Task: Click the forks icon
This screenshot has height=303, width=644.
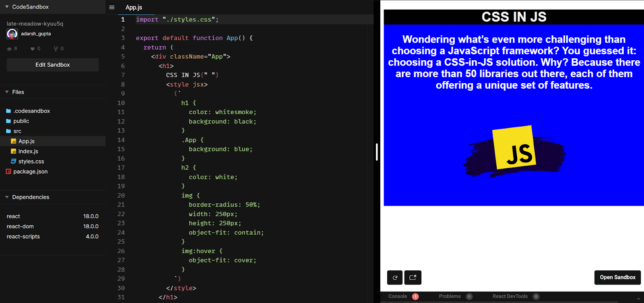Action: [56, 49]
